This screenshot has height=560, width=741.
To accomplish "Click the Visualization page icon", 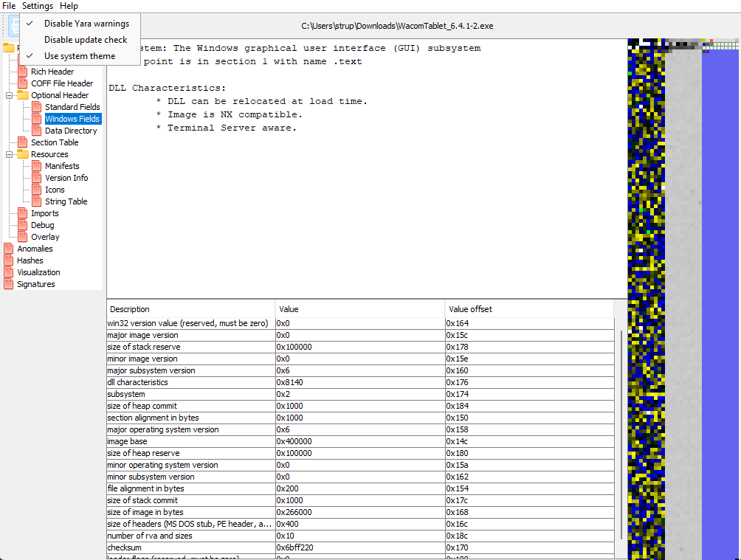I will coord(9,272).
